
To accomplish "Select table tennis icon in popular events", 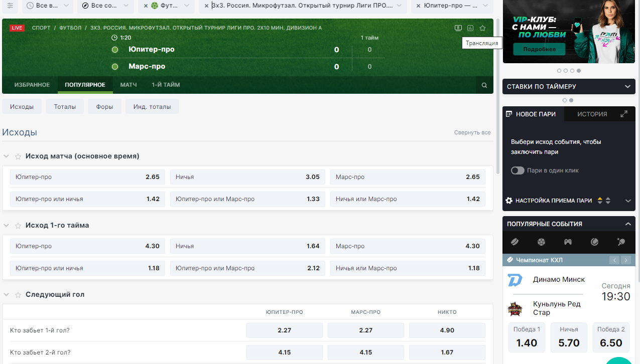I will click(x=621, y=242).
